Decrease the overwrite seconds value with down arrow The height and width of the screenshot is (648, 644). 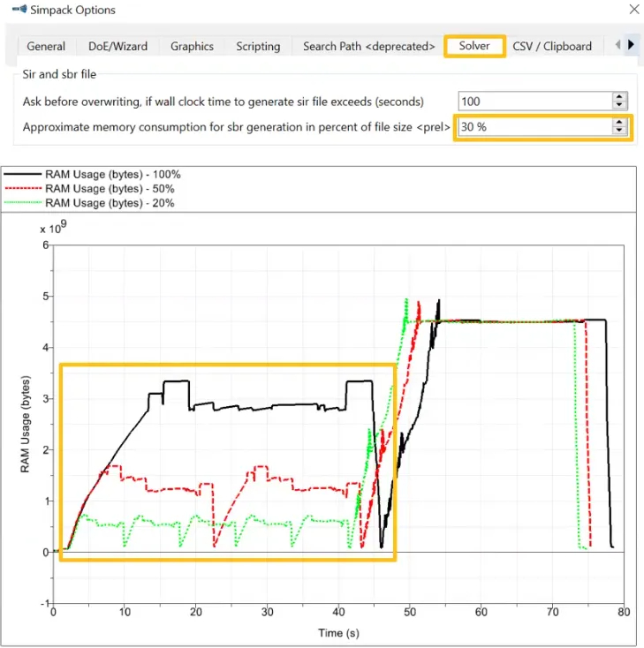[x=618, y=106]
